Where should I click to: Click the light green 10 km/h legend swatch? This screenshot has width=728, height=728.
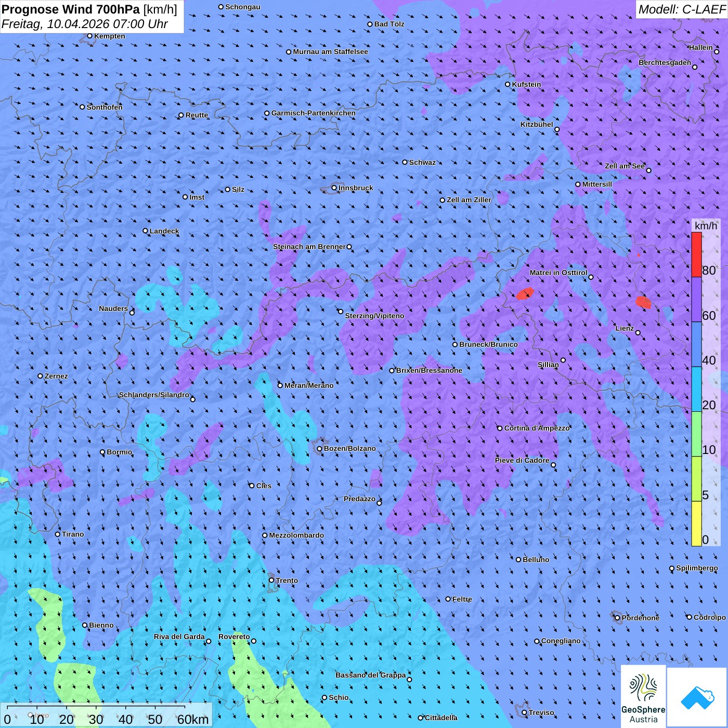tap(696, 434)
